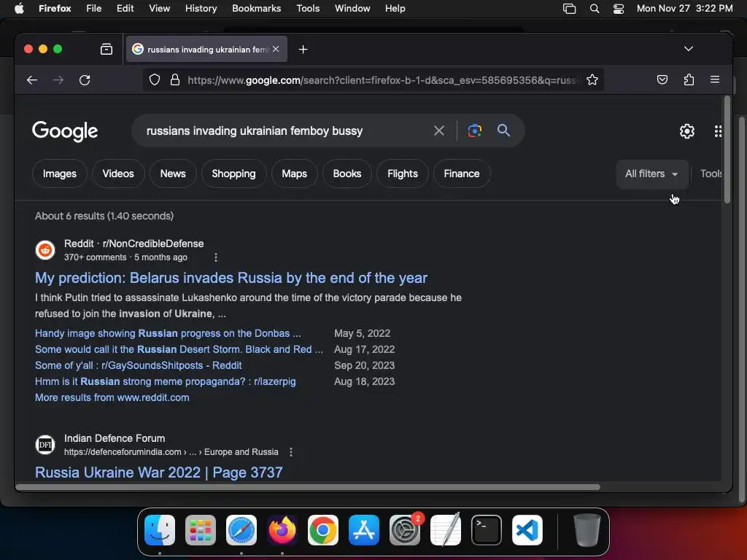Open the Google apps grid
This screenshot has height=560, width=747.
718,131
